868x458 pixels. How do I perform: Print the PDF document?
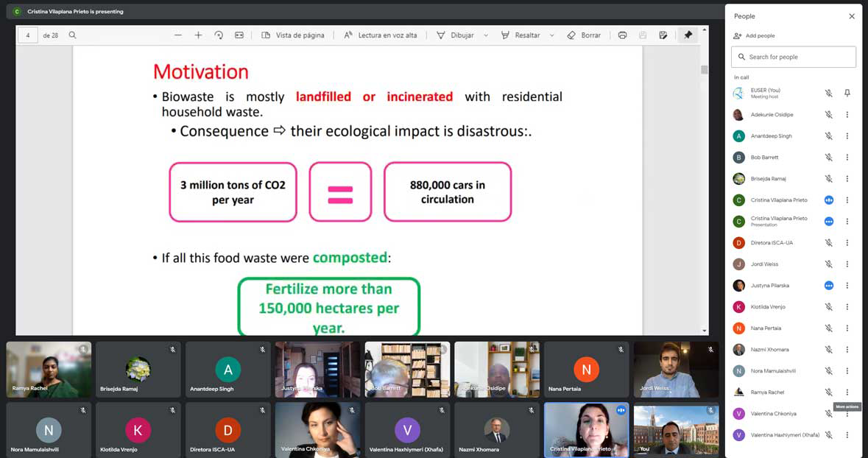(x=623, y=35)
